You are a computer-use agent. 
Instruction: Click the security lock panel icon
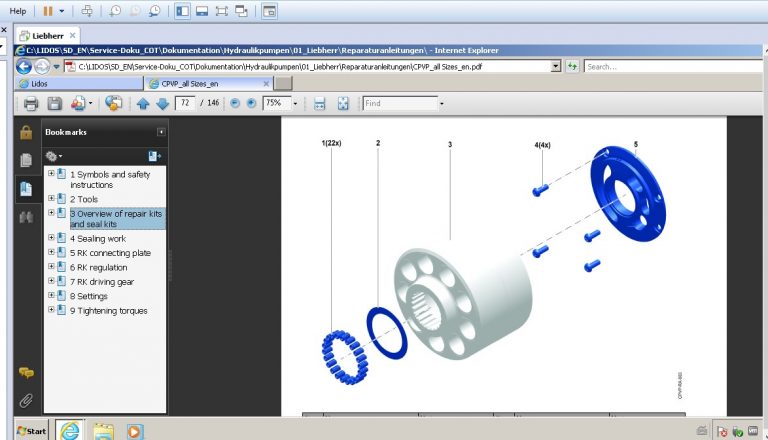[26, 132]
